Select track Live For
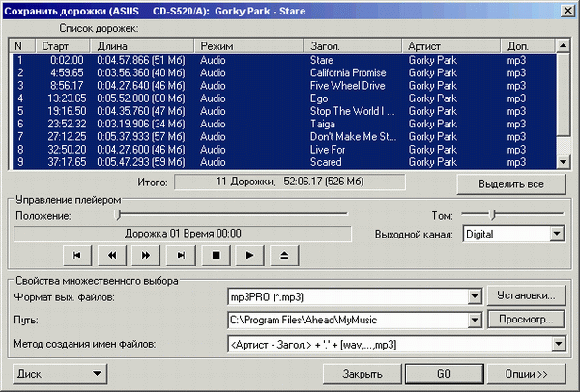The height and width of the screenshot is (392, 580). (284, 150)
